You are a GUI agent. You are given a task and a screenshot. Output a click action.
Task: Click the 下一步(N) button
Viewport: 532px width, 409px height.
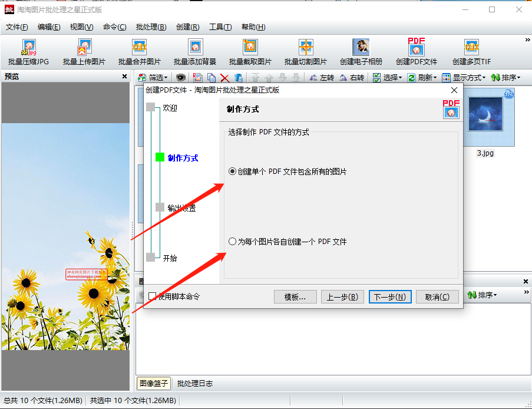pyautogui.click(x=390, y=297)
